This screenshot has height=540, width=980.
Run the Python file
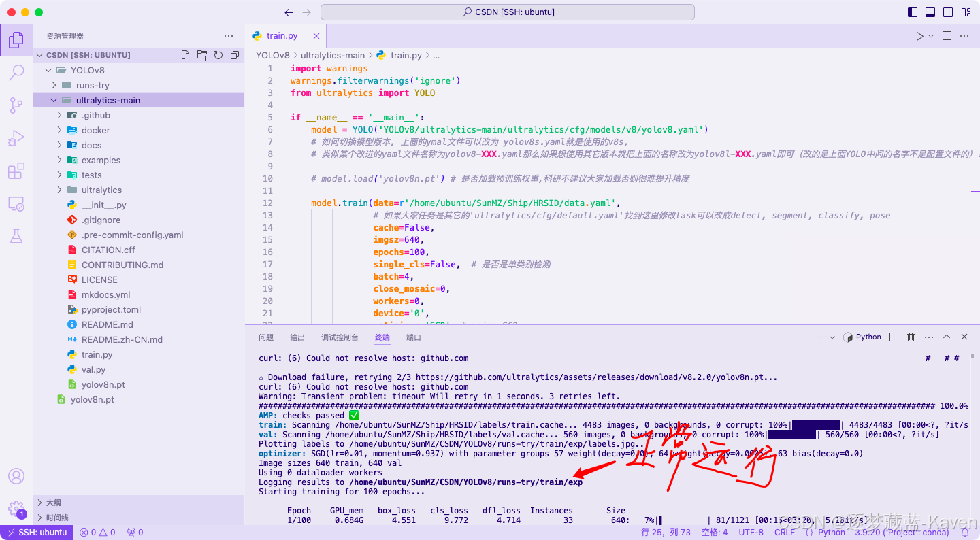click(919, 36)
